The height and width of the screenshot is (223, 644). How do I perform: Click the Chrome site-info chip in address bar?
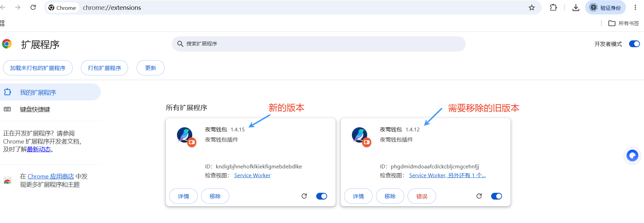tap(62, 7)
